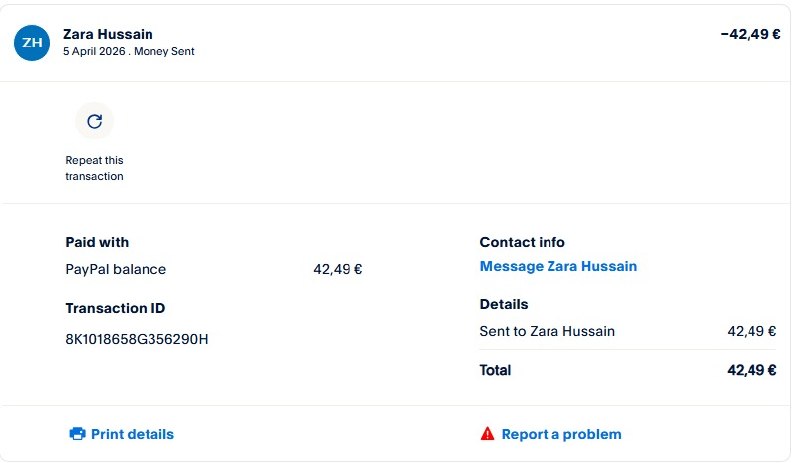Open the Report a problem link
Viewport: 800px width, 463px height.
point(561,434)
